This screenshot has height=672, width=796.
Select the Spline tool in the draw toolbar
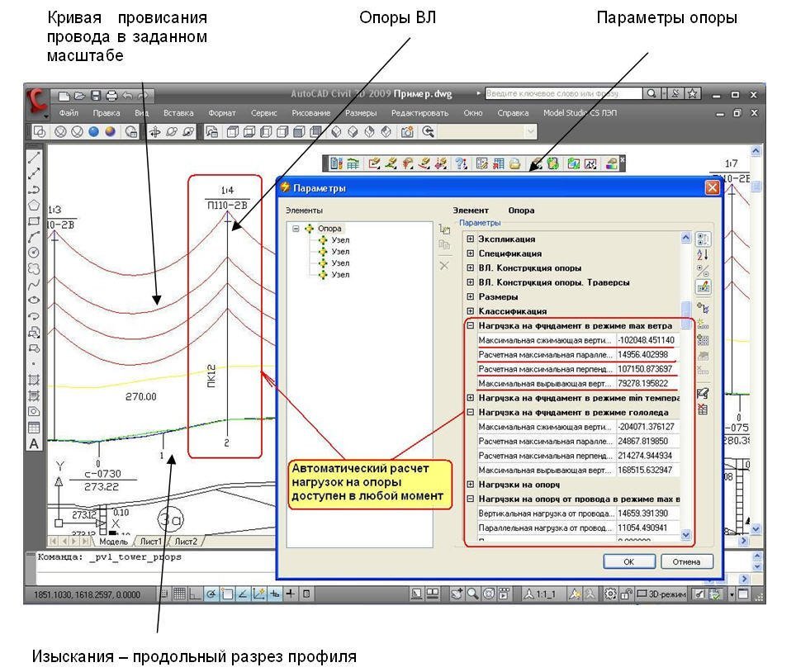(x=34, y=284)
